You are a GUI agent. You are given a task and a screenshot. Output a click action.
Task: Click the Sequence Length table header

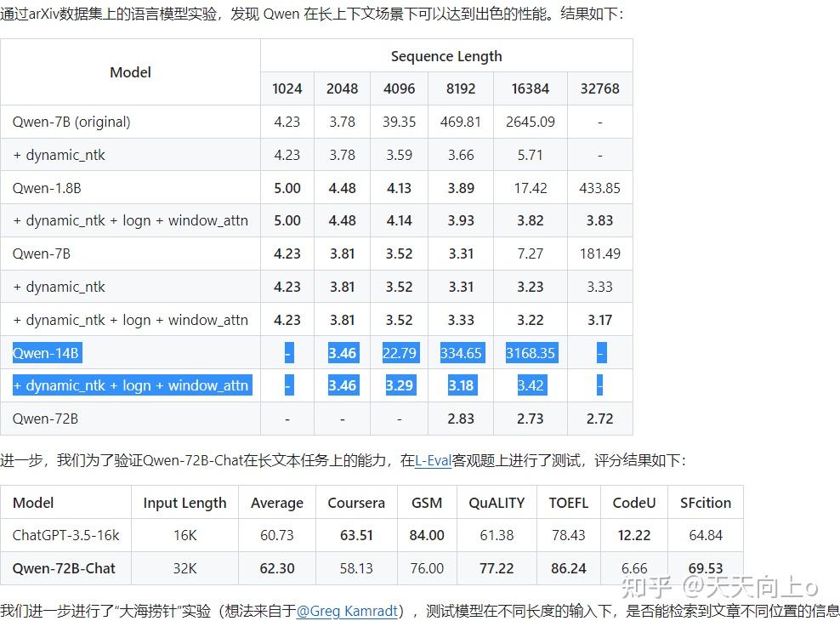446,55
